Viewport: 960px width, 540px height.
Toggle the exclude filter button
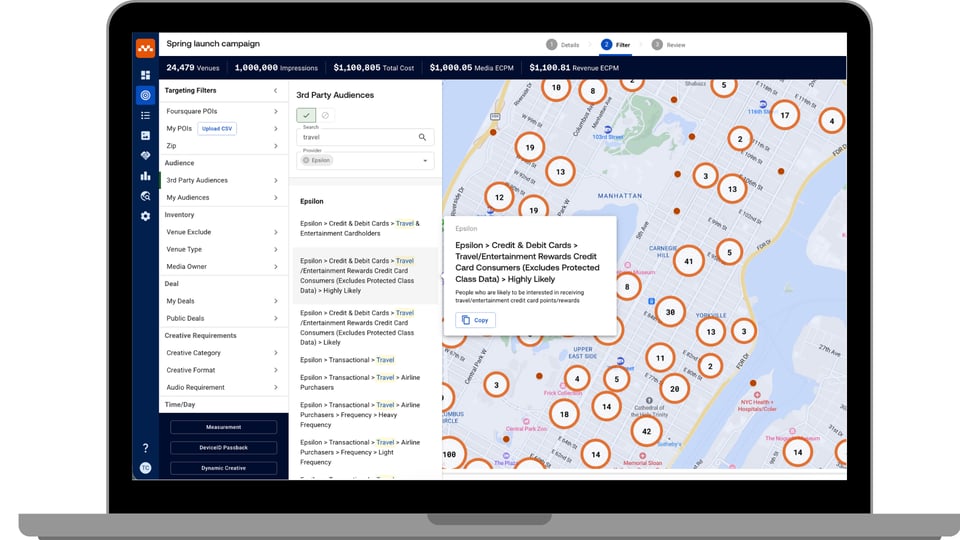pos(324,115)
